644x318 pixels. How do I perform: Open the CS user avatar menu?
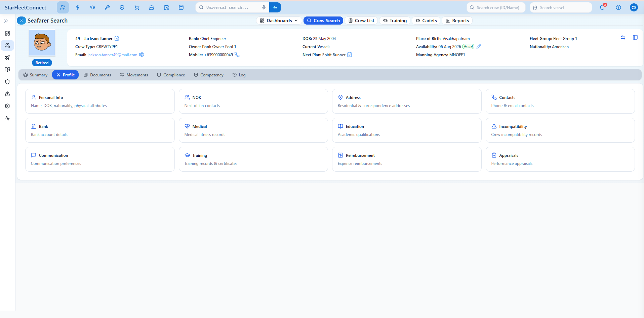pos(634,7)
